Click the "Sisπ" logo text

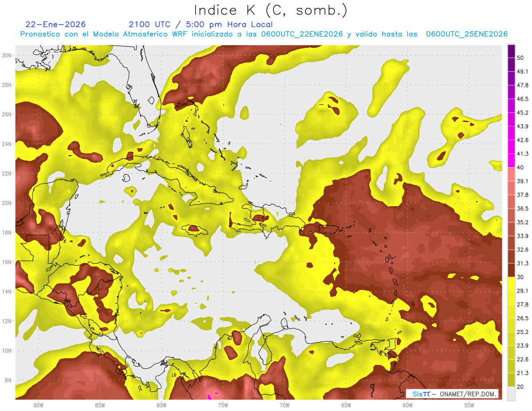click(x=421, y=394)
